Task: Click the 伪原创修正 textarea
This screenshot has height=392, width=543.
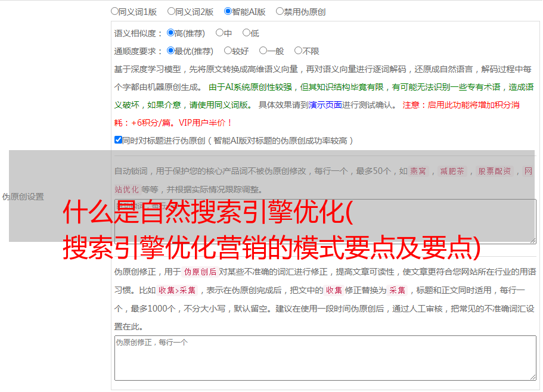Action: (325, 358)
